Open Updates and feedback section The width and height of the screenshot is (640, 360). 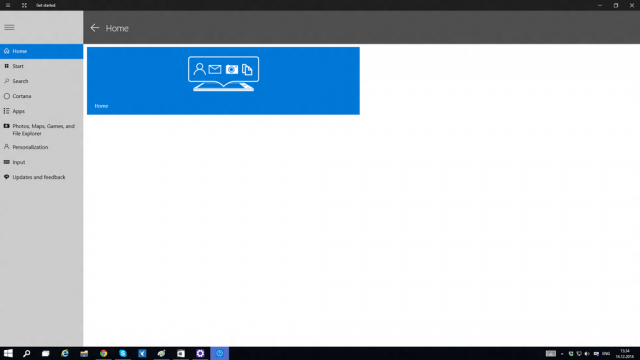[x=42, y=177]
